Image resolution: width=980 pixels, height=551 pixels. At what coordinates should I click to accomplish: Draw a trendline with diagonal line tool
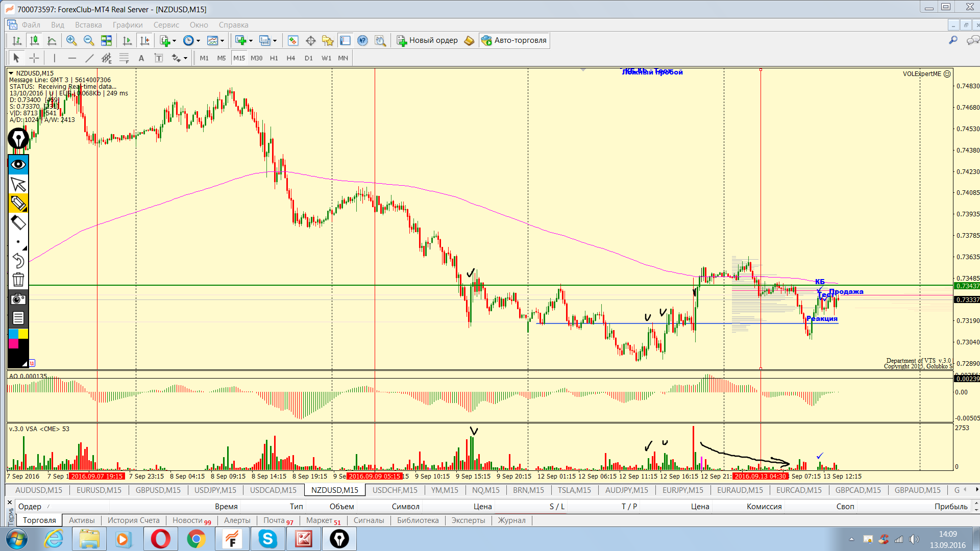click(x=89, y=58)
